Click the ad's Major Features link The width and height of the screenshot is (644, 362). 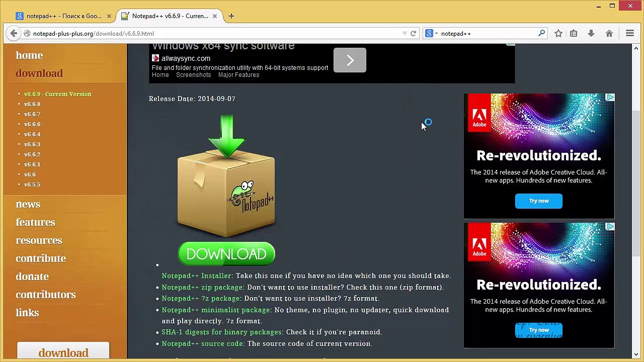[239, 75]
